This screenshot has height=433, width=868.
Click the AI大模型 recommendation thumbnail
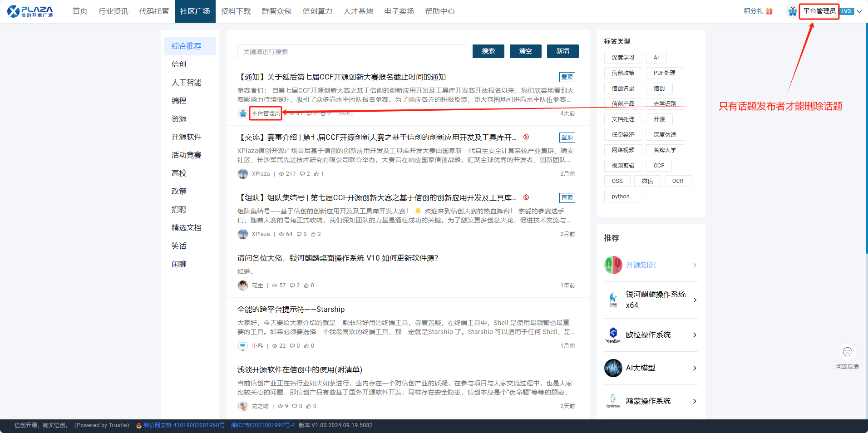coord(613,368)
